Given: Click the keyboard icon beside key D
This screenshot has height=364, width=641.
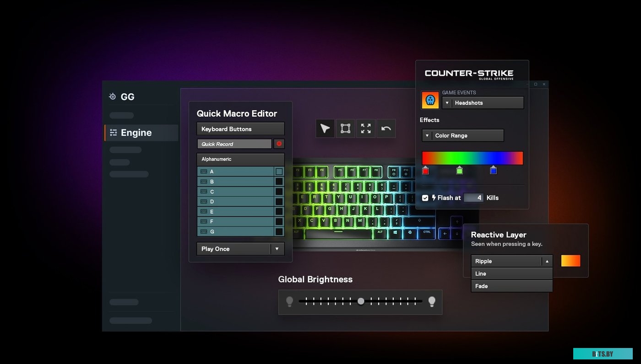Looking at the screenshot, I should (204, 202).
